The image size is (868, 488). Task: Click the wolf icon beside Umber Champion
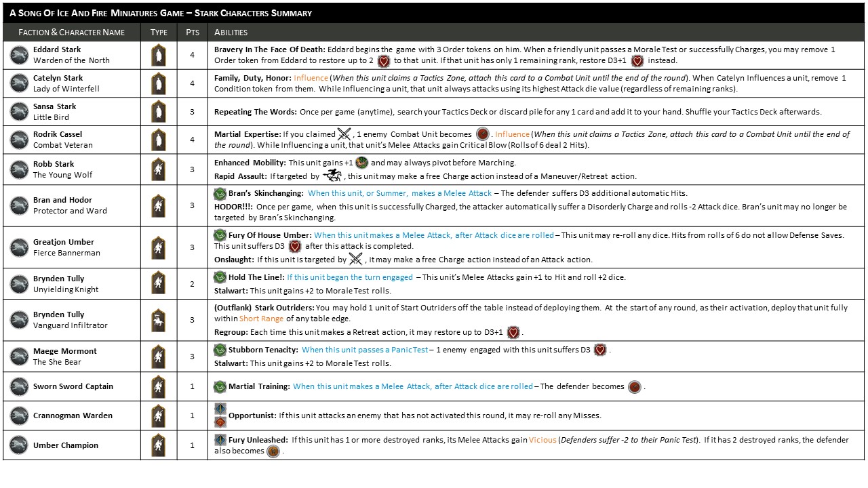tap(19, 445)
